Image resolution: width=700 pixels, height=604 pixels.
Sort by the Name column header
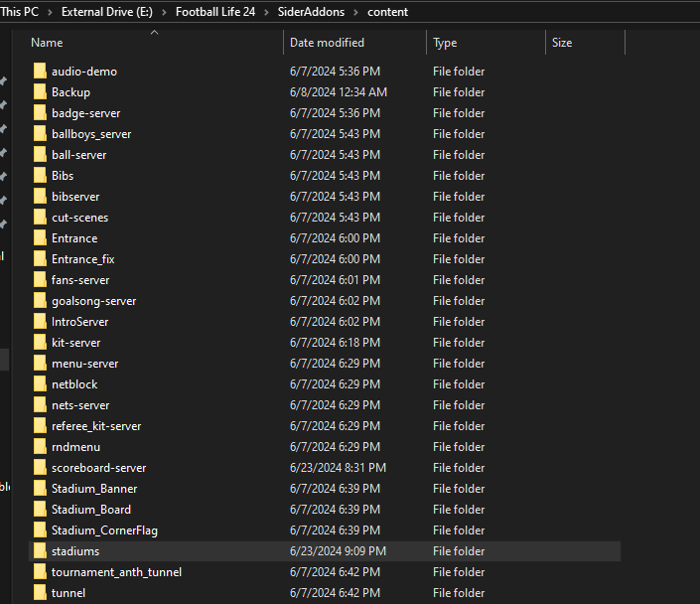[47, 43]
